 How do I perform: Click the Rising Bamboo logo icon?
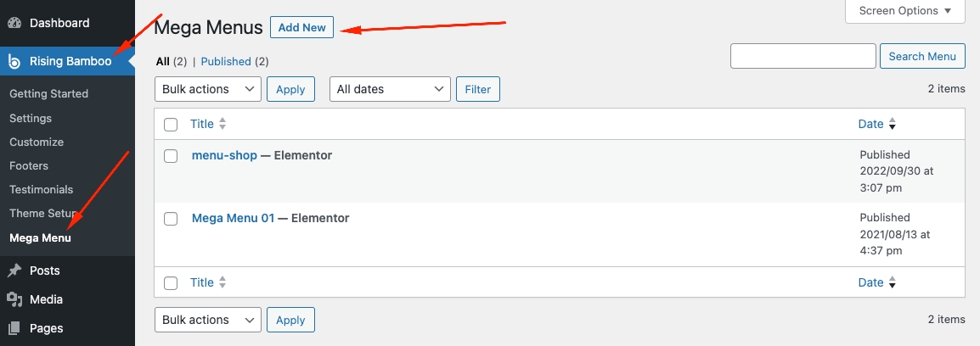coord(14,61)
